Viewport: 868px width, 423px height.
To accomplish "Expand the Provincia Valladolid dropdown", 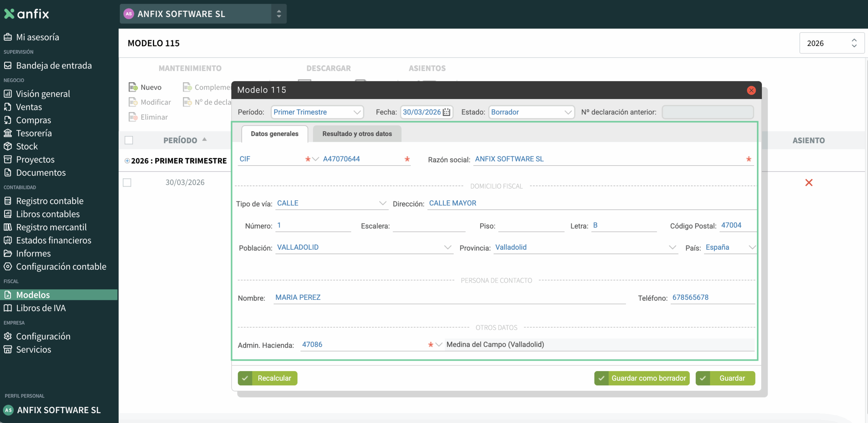I will pos(672,247).
